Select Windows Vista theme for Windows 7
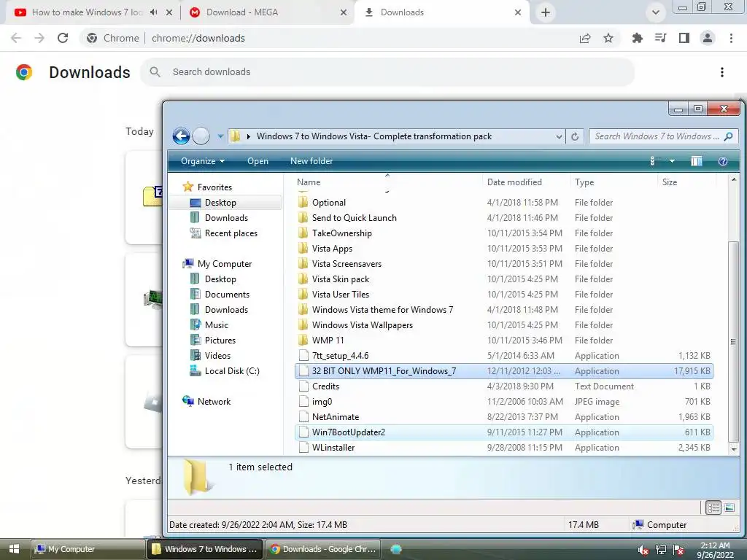 click(503, 309)
